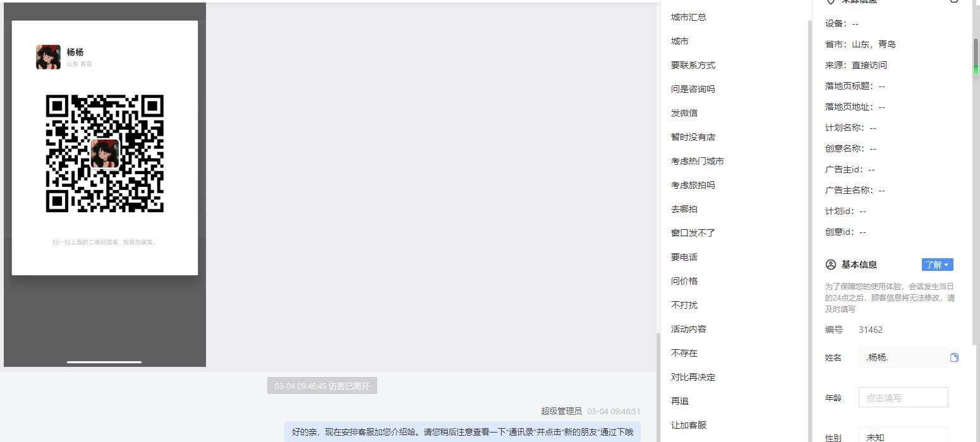Select quick reply 窗口发不了
Screen dimensions: 980x442
click(693, 233)
